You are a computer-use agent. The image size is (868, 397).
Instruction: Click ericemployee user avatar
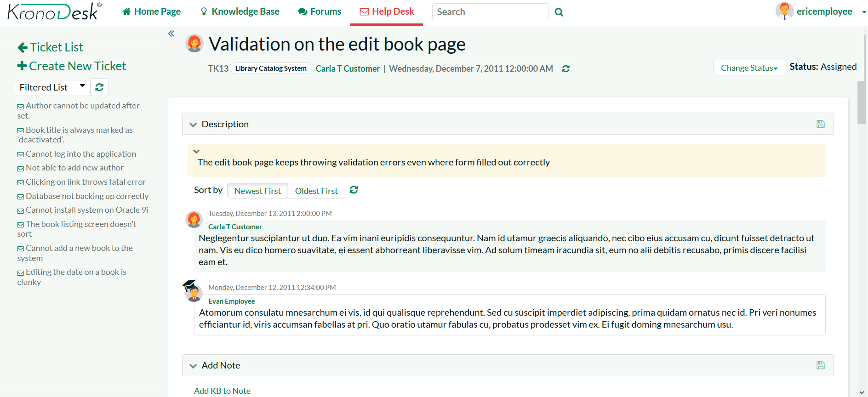784,11
